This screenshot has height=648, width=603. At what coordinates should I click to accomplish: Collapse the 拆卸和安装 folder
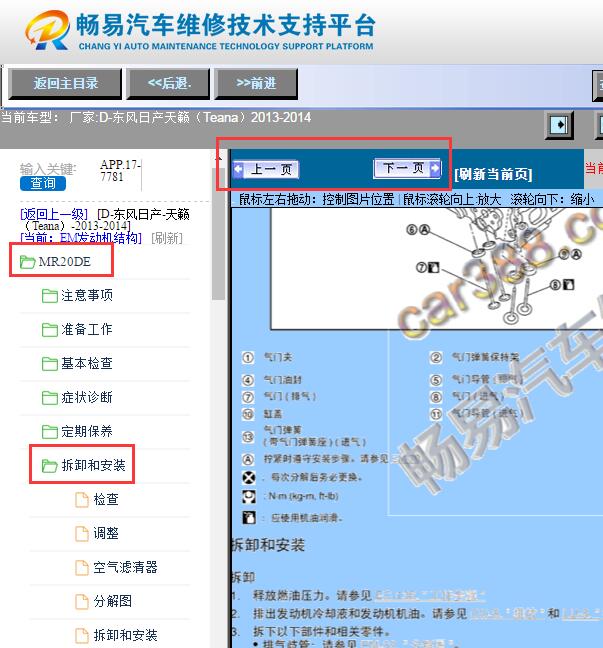coord(93,465)
